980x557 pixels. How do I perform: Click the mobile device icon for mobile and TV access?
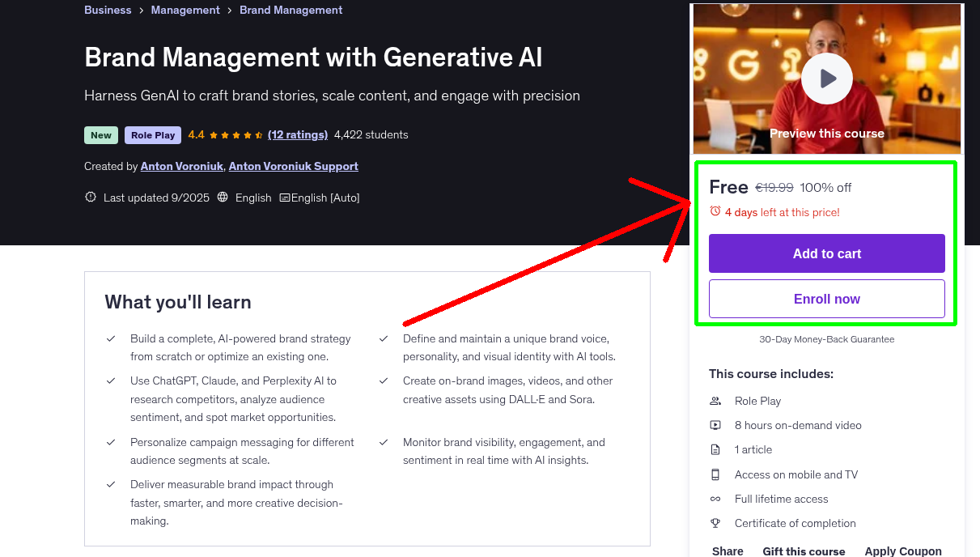click(x=715, y=474)
